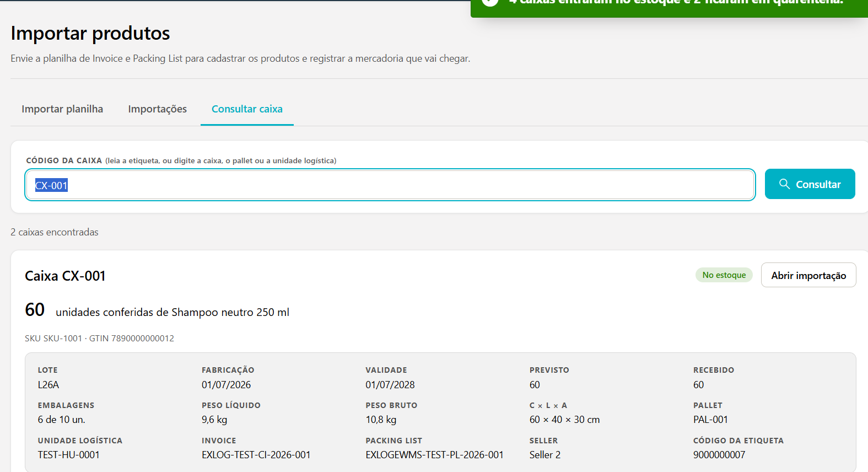Click dimensions 60 × 40 × 30 cm
Screen dimensions: 868x472
[x=564, y=420]
